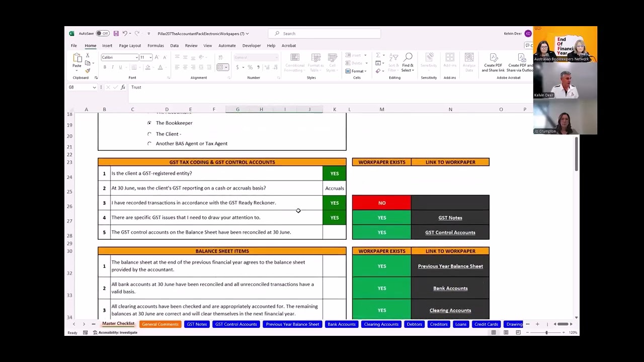644x362 pixels.
Task: Click Accessibility: Investigate in status bar
Action: tap(115, 332)
